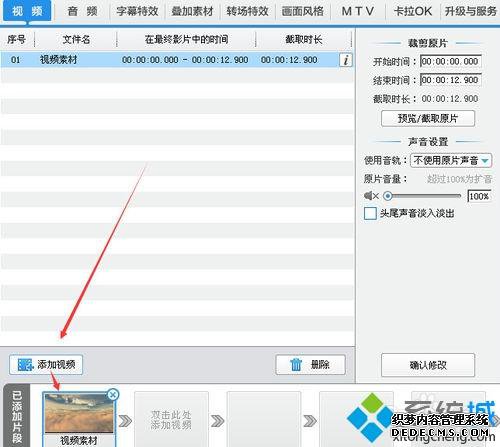Click the second double-arrow between clip slots
The height and width of the screenshot is (447, 500).
tap(218, 421)
